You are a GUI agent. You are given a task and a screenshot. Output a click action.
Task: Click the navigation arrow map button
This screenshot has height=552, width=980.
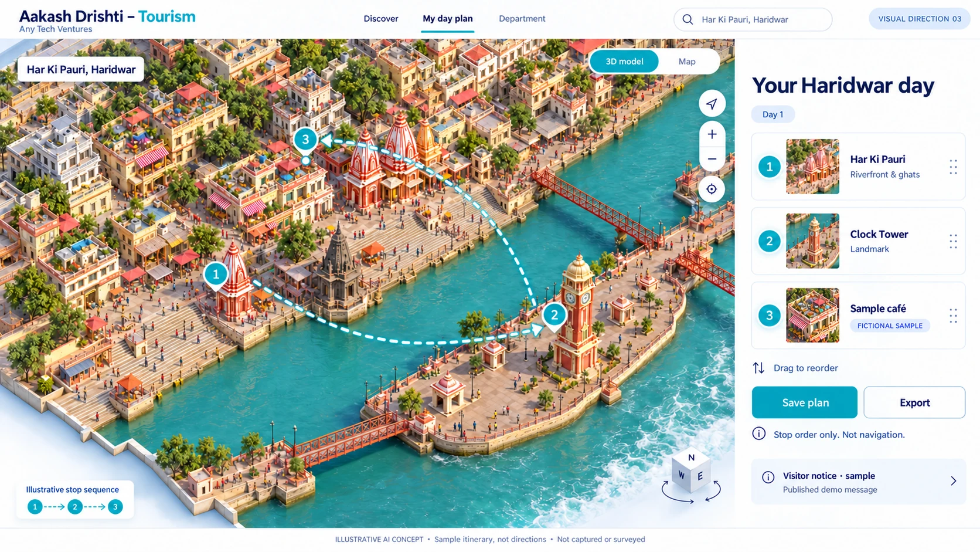pos(712,104)
